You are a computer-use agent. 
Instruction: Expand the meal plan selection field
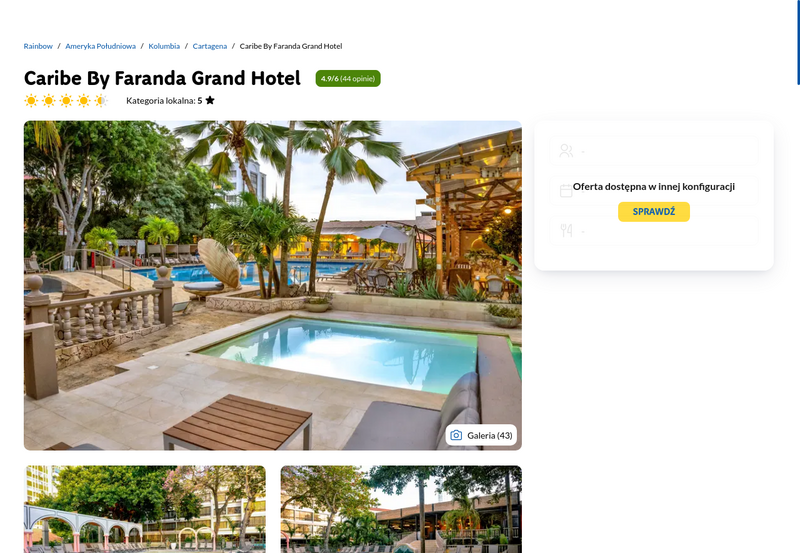tap(654, 231)
